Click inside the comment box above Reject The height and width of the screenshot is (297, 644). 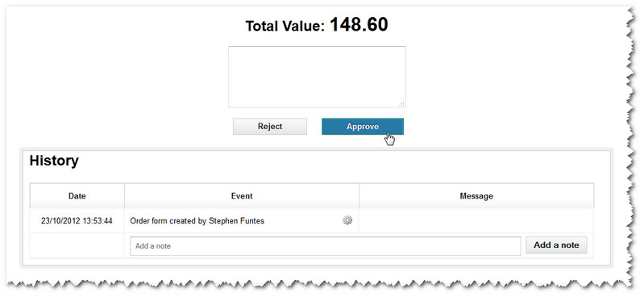317,77
